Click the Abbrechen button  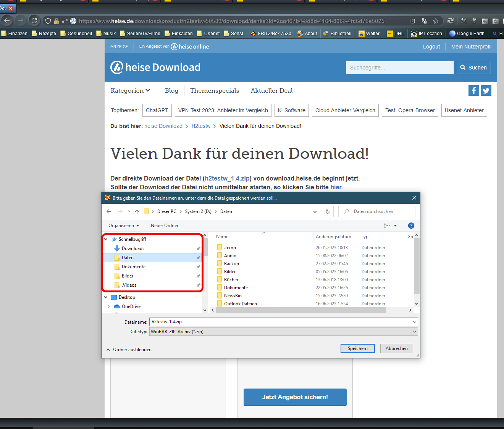397,348
